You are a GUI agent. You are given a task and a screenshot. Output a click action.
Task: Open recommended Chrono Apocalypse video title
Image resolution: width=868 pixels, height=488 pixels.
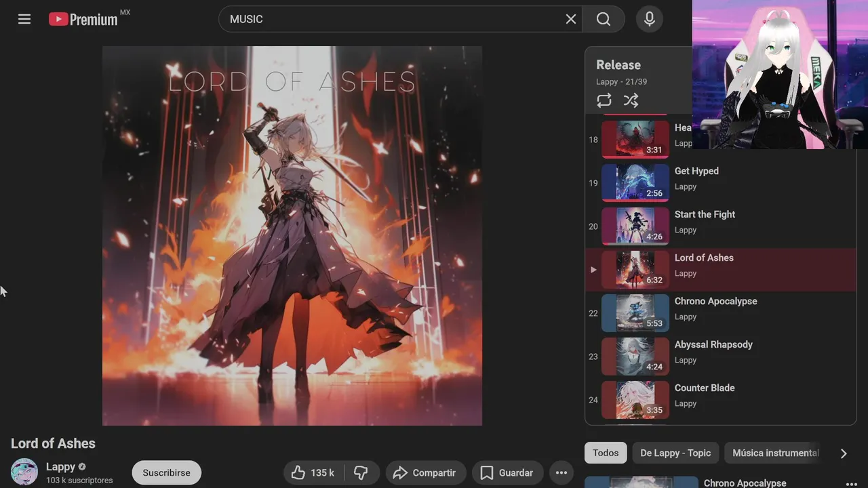point(745,483)
